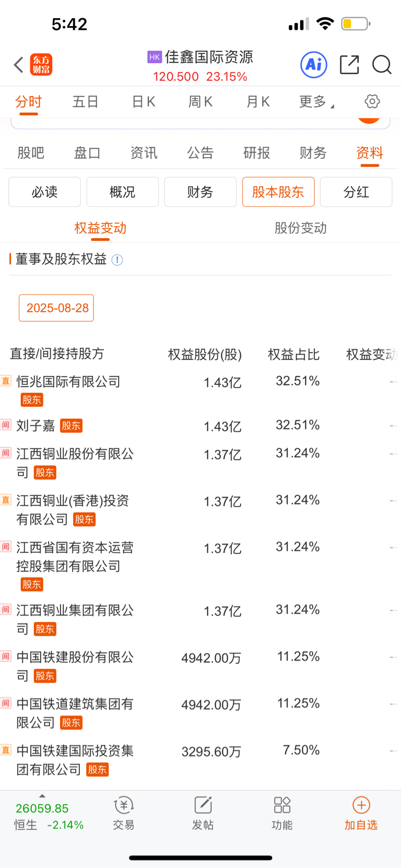Tap info icon beside 董事及股东权益
The width and height of the screenshot is (401, 868).
[x=117, y=260]
